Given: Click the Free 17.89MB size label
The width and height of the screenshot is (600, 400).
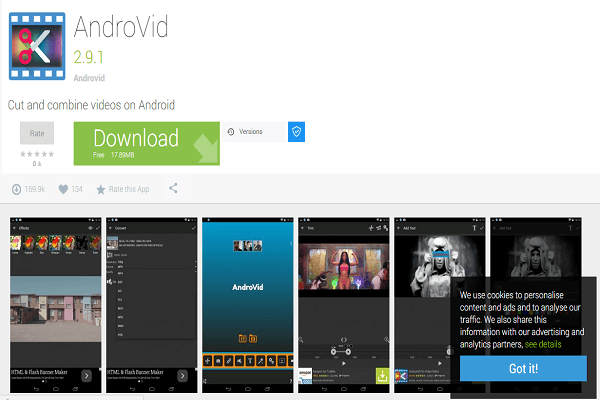Looking at the screenshot, I should (113, 155).
